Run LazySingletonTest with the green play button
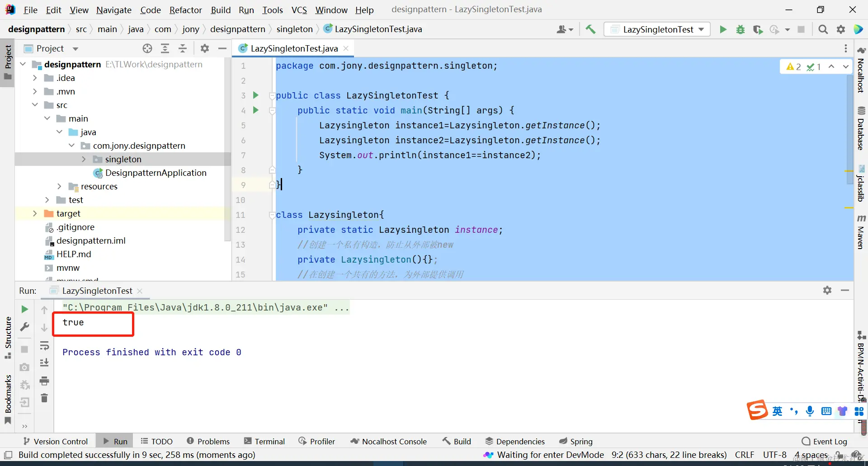 pos(723,29)
